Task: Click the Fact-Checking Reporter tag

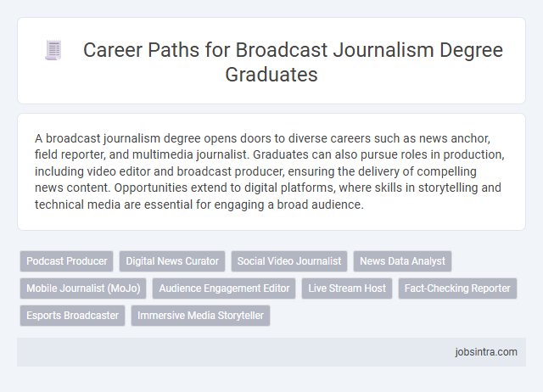Action: (x=457, y=288)
